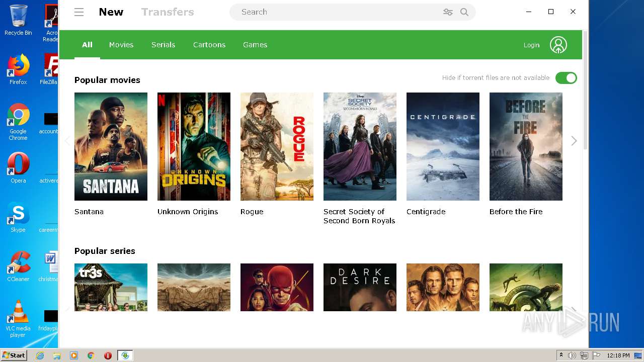Open the search filter options icon
The image size is (644, 362).
coord(448,12)
